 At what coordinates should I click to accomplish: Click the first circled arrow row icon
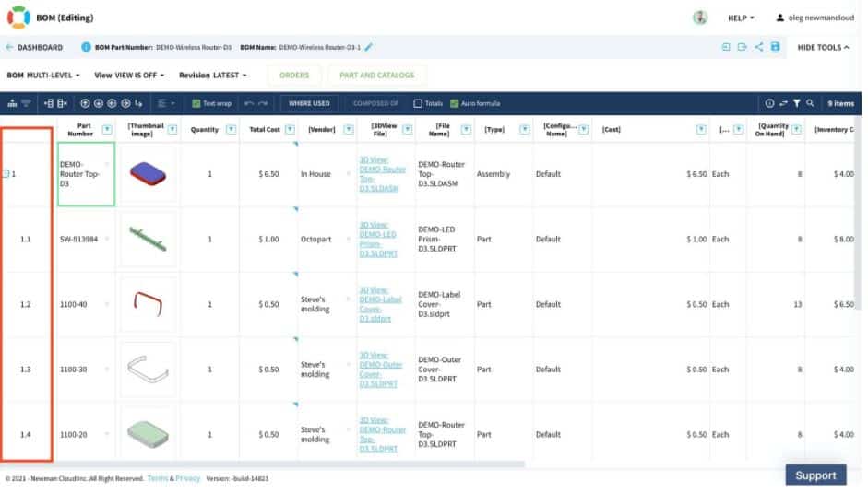[x=85, y=103]
